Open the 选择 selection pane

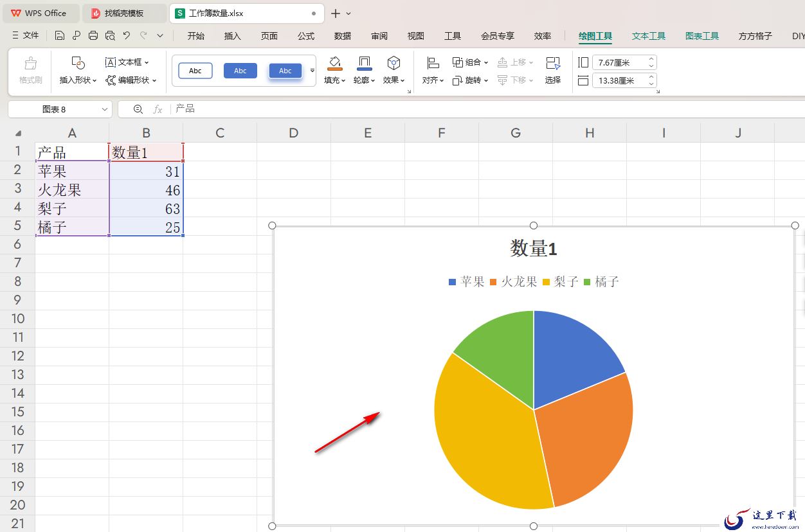(553, 70)
